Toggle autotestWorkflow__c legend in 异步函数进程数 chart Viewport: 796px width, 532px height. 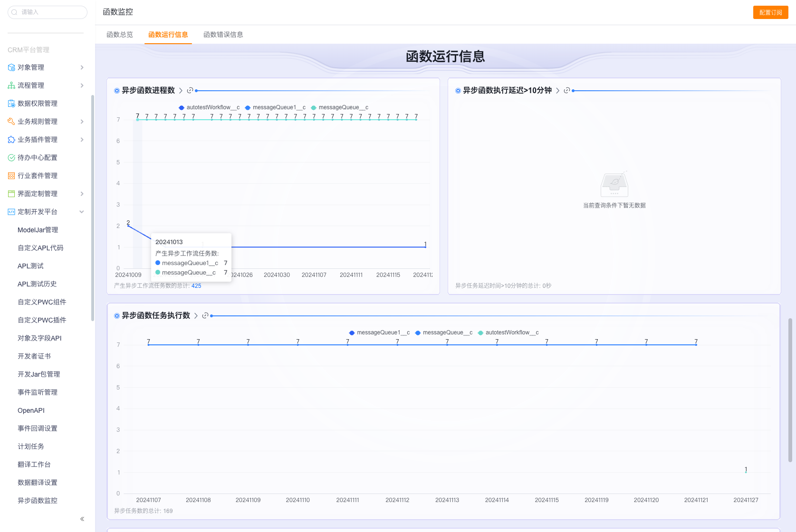point(209,107)
